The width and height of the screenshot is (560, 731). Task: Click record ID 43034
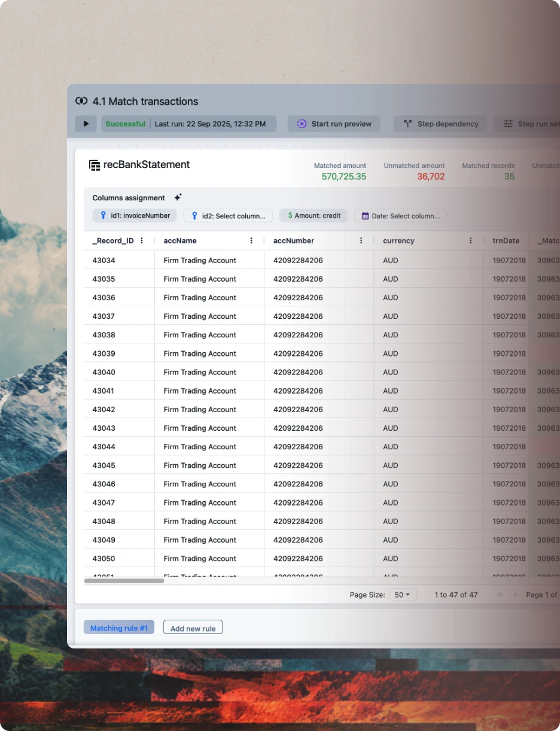coord(104,260)
